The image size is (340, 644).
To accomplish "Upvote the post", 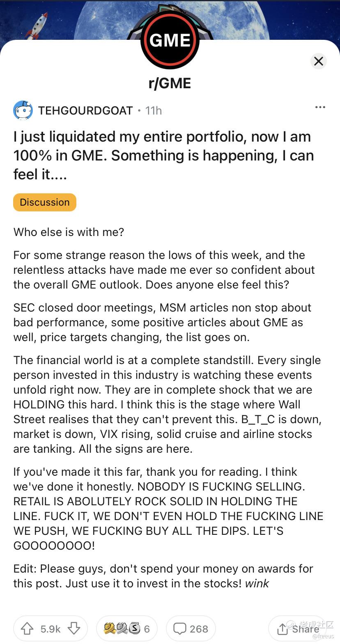I will (27, 628).
